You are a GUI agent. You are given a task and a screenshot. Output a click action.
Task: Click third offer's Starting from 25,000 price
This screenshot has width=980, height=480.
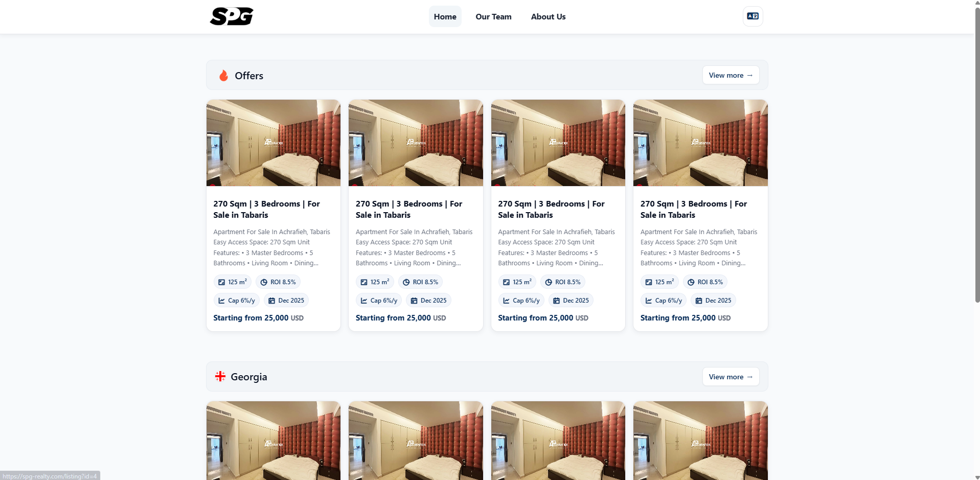point(543,318)
